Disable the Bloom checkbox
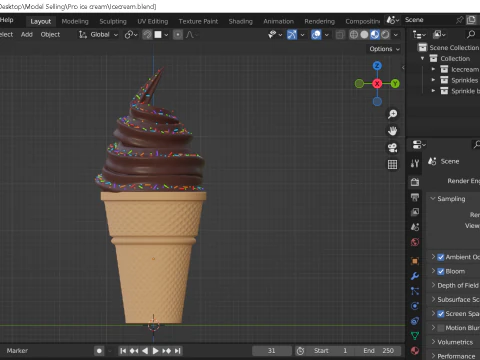The image size is (480, 360). (441, 271)
